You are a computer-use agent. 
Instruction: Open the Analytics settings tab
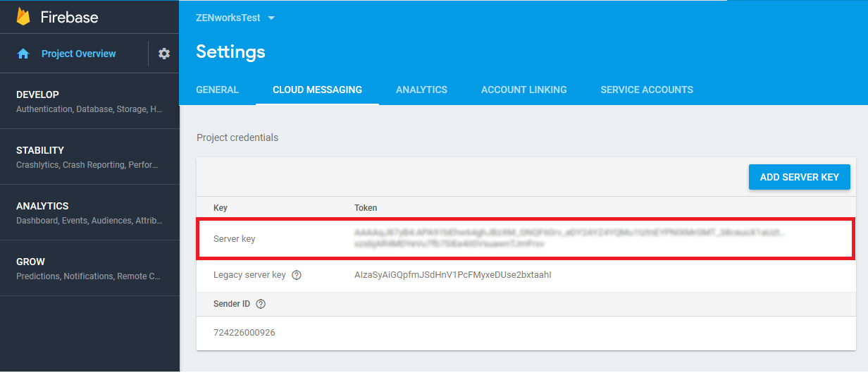pyautogui.click(x=421, y=90)
